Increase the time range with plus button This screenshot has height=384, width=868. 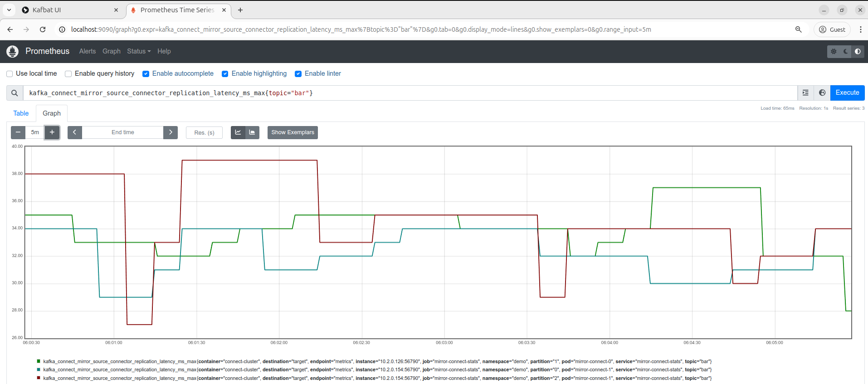(52, 132)
